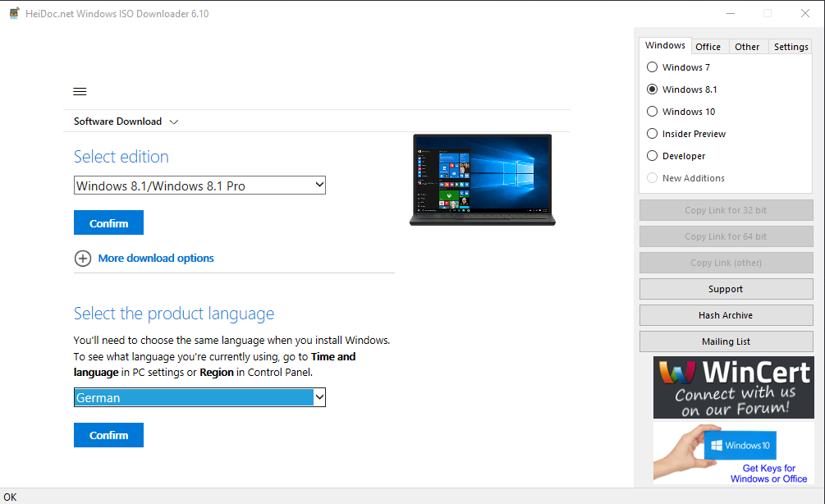The height and width of the screenshot is (504, 825).
Task: Close the ISO Downloader window
Action: click(805, 14)
